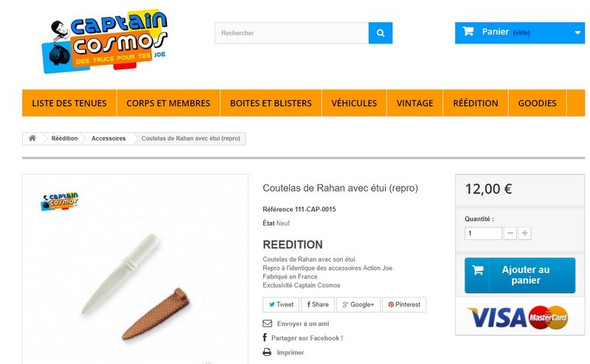Share on Google+ button

point(358,304)
